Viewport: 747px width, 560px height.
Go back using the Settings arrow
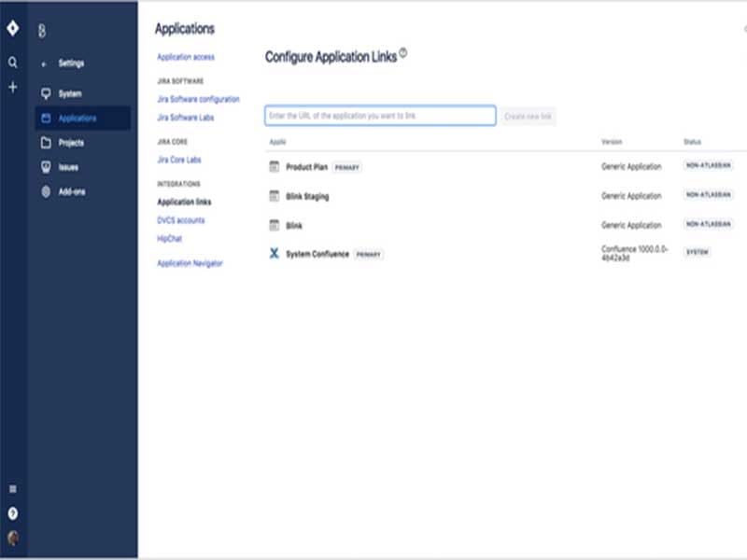(44, 63)
